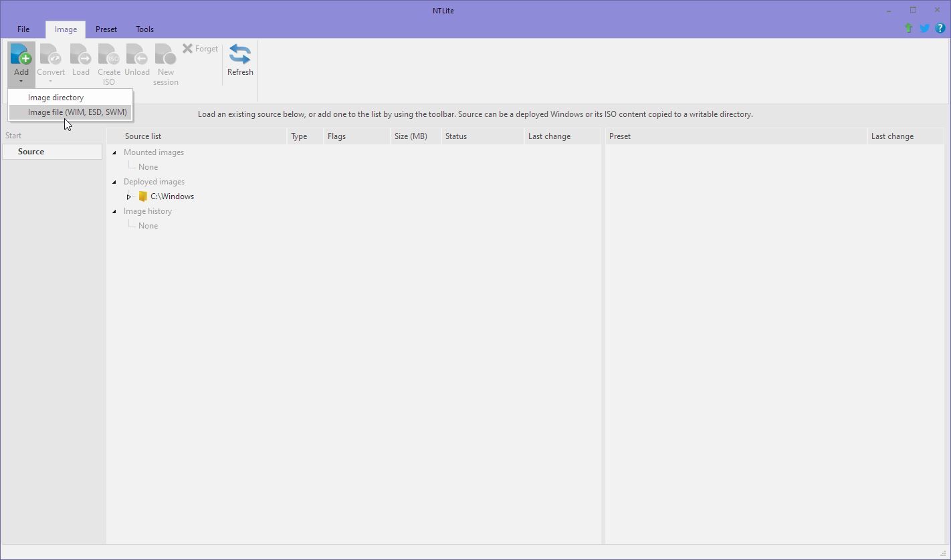The width and height of the screenshot is (951, 560).
Task: Click the Add image toolbar icon
Action: [x=21, y=55]
